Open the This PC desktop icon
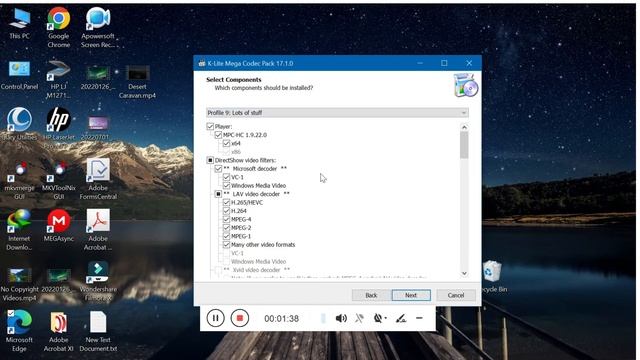640x360 pixels. click(x=19, y=24)
